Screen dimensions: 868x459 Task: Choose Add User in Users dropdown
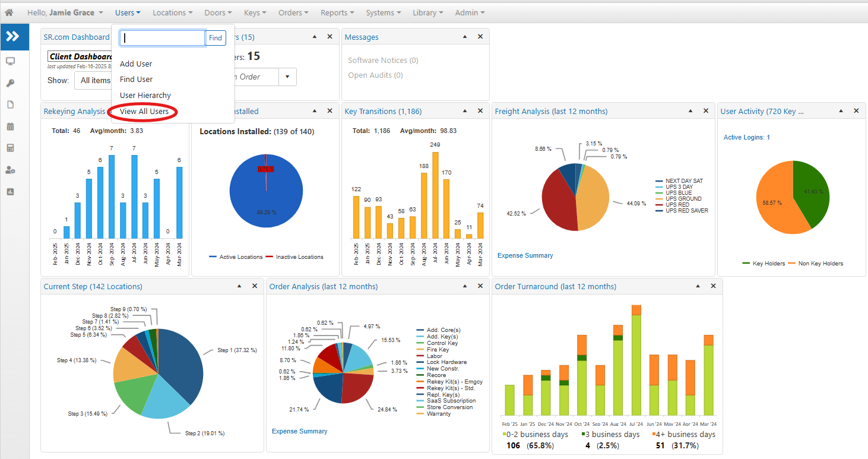pos(136,64)
